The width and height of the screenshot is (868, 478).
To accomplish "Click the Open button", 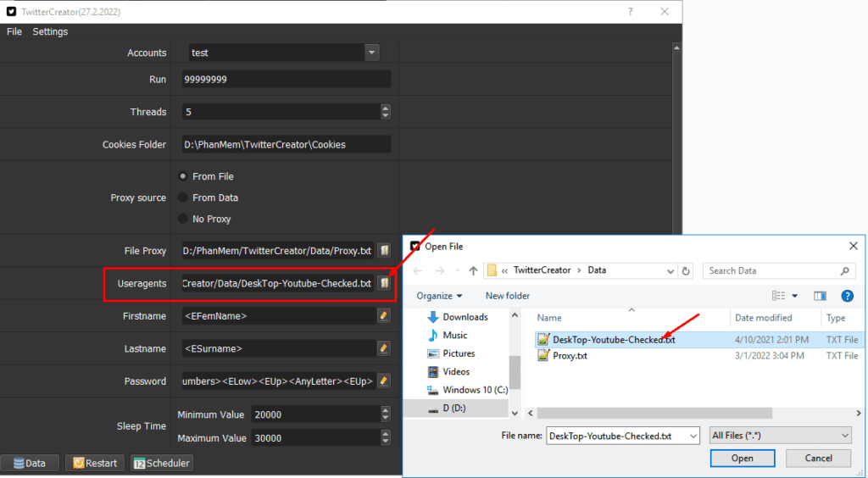I will [x=743, y=458].
